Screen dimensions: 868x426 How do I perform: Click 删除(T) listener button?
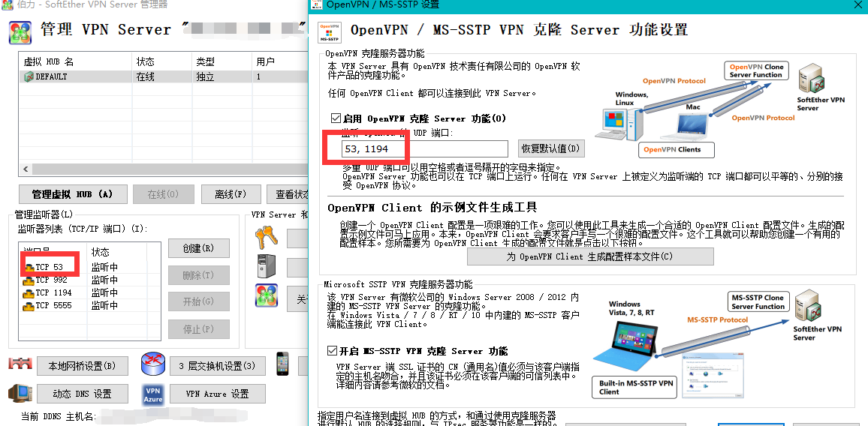[199, 275]
